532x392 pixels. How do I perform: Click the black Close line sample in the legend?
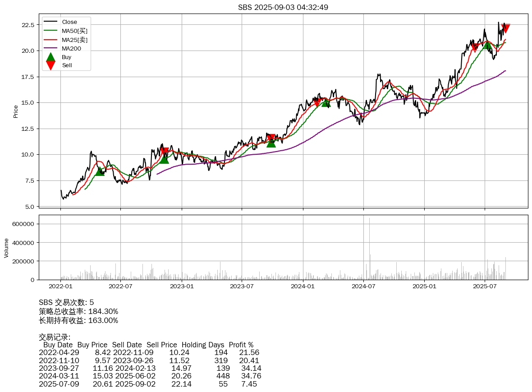coord(50,22)
